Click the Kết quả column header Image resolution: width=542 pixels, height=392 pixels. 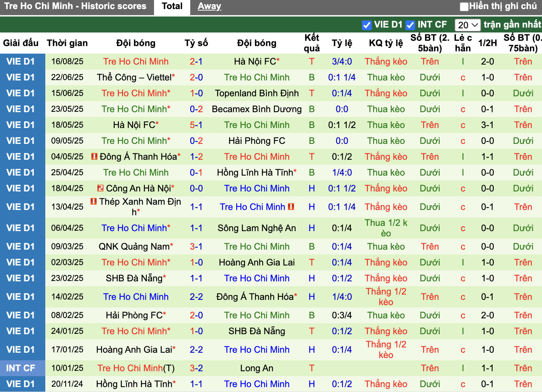[x=312, y=43]
